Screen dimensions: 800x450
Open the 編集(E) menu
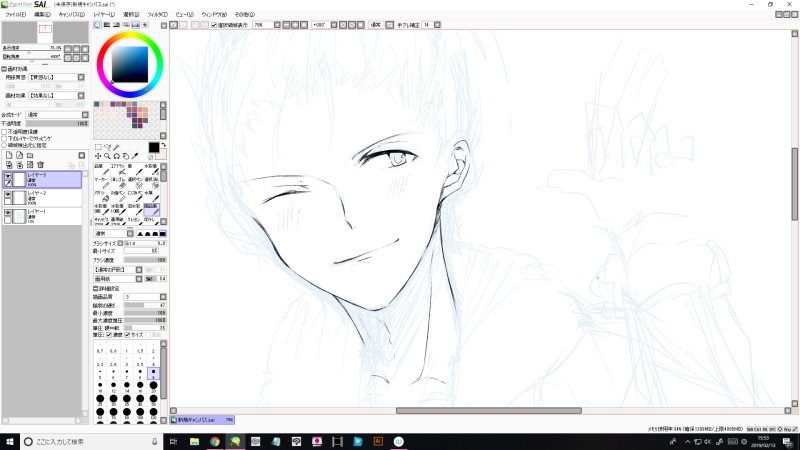coord(42,14)
